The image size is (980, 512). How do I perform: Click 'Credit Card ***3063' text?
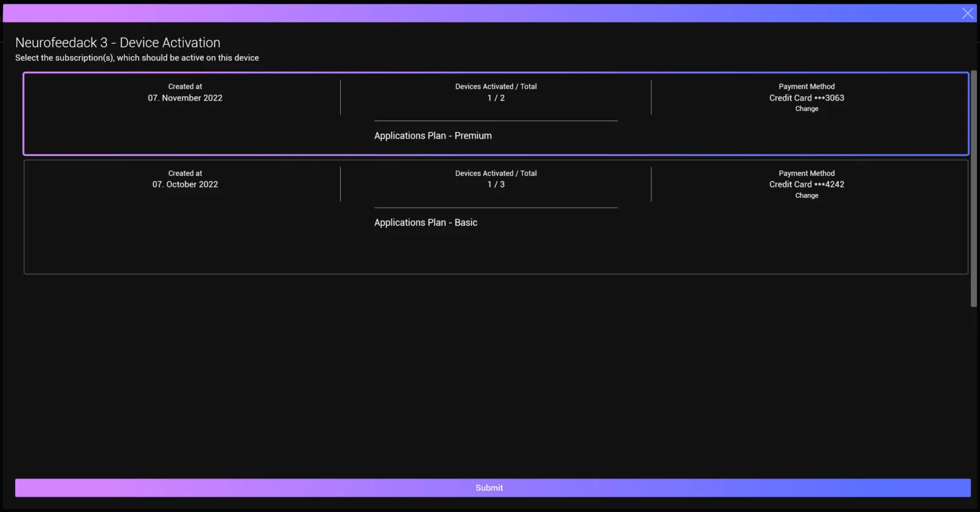click(807, 98)
